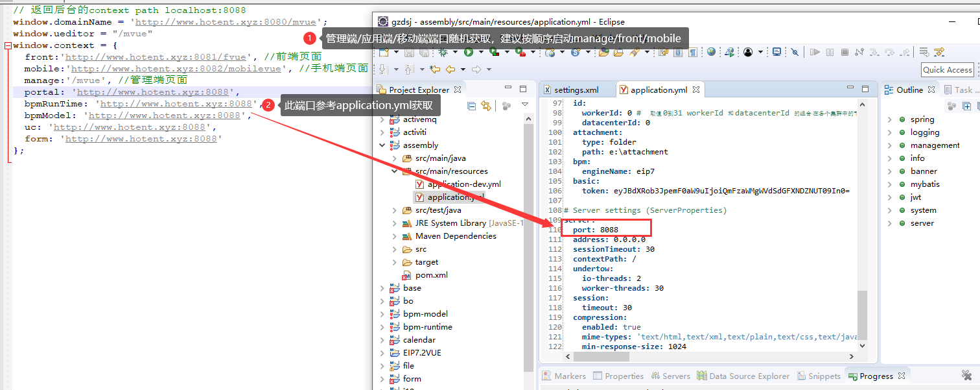Open the Debug button dropdown arrow
Viewport: 980px width, 390px height.
click(455, 53)
